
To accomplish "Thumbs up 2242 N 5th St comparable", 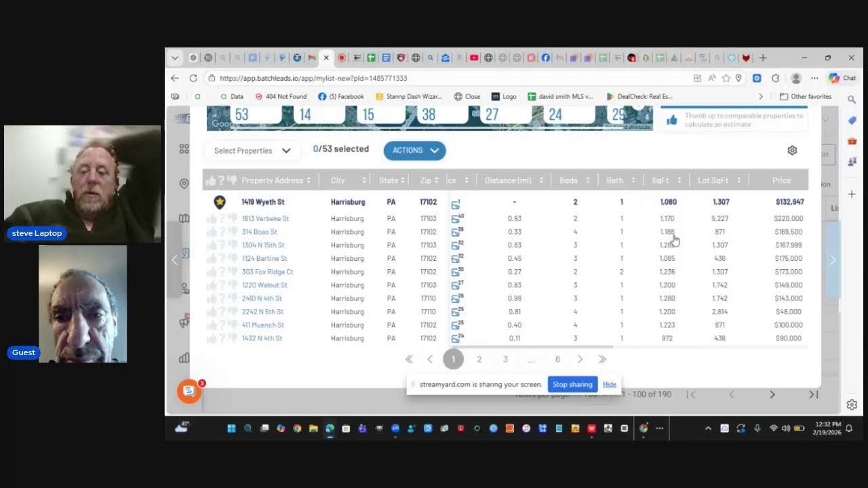I will tap(211, 312).
